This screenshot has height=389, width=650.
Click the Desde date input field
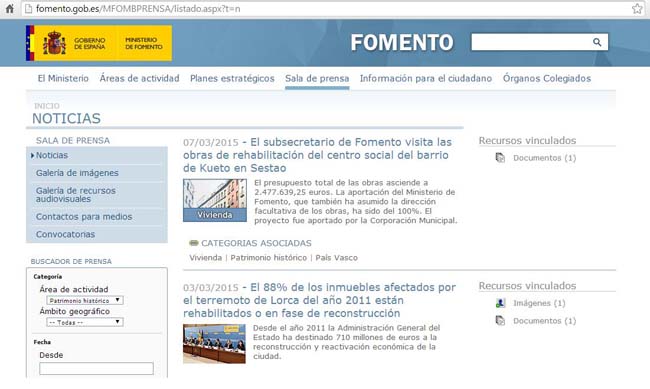tap(96, 368)
